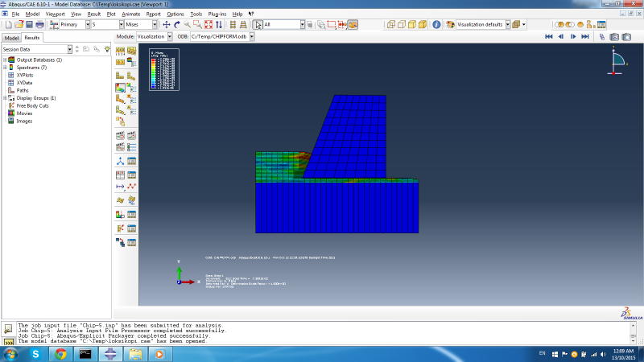
Task: Open the Contour Plot Options icon
Action: pyautogui.click(x=131, y=88)
